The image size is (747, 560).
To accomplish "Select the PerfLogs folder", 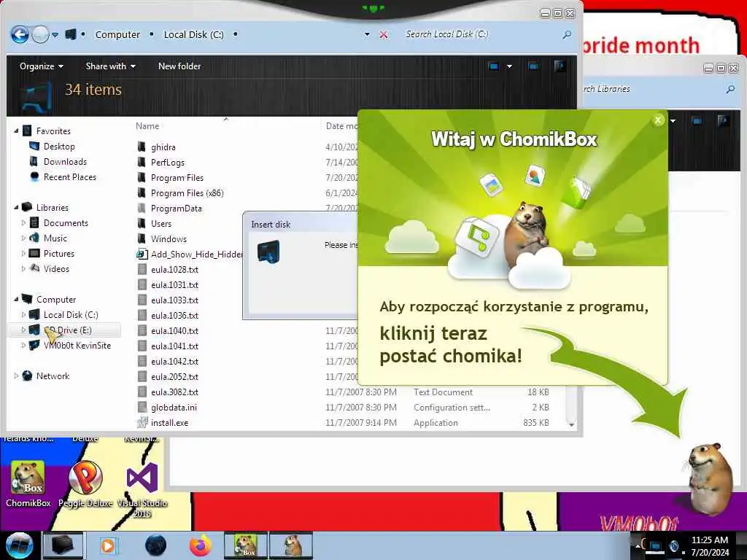I will click(x=167, y=163).
